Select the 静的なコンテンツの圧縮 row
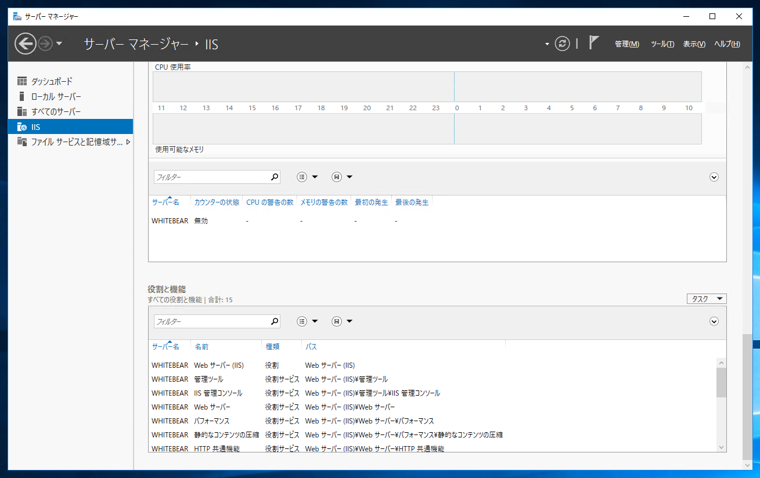 433,435
